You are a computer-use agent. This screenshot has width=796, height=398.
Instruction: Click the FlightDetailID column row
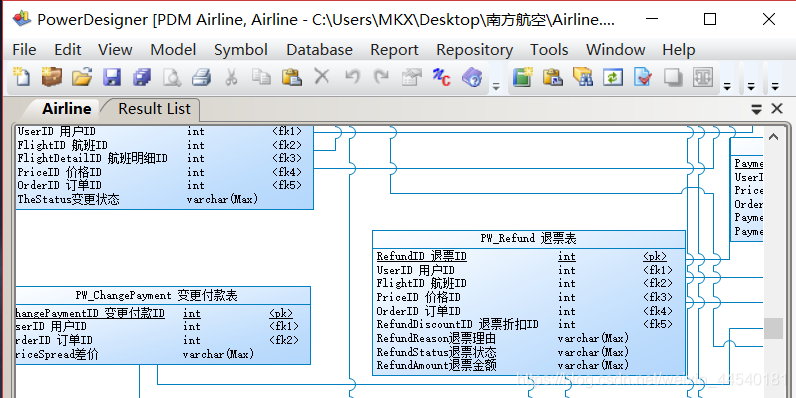164,158
